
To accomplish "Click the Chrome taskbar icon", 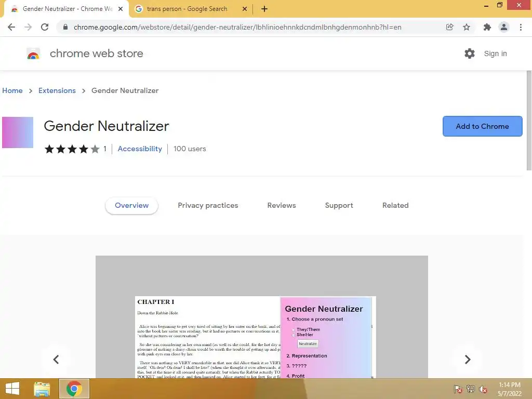I will (x=74, y=389).
